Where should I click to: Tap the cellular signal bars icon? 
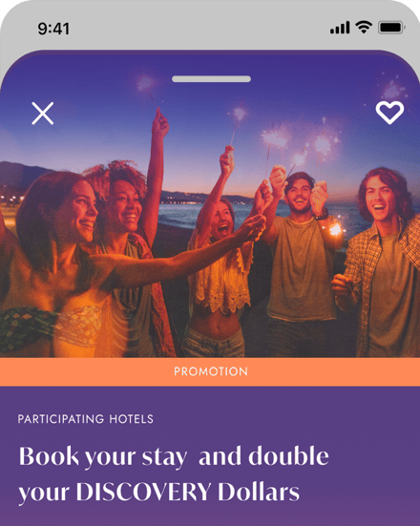pos(340,28)
